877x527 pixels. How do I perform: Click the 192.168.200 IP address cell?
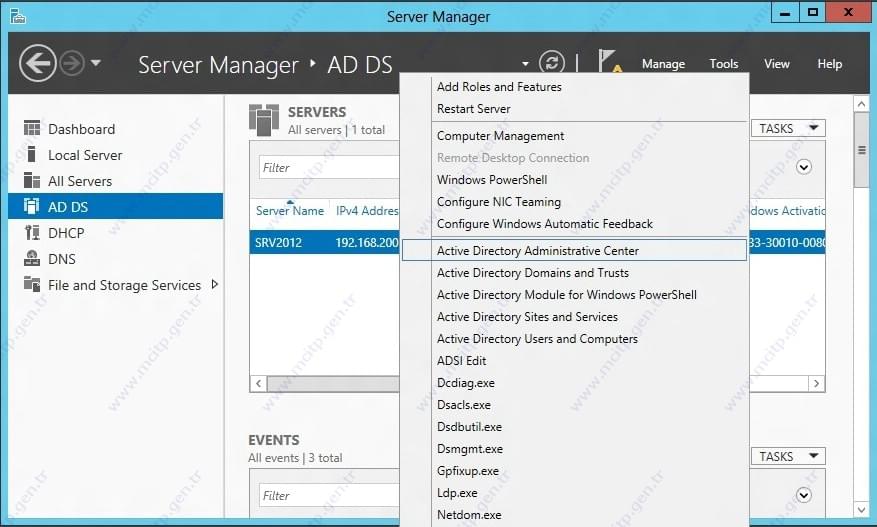pyautogui.click(x=367, y=243)
